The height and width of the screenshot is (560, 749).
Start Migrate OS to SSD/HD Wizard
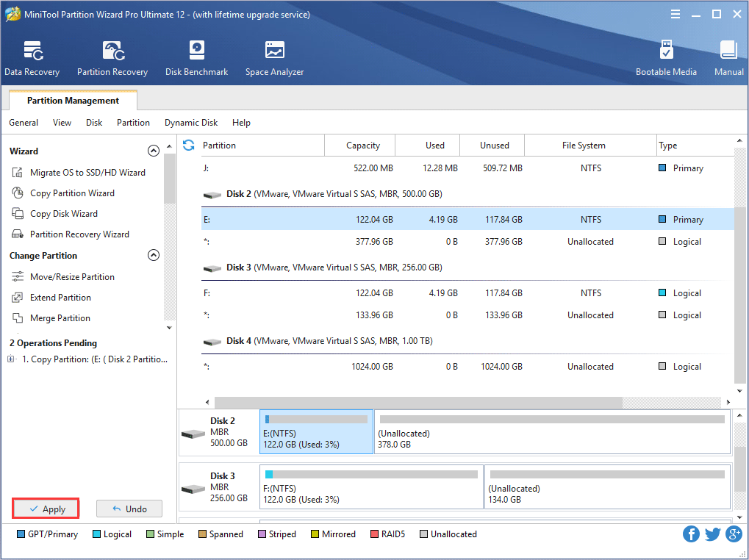(x=87, y=173)
